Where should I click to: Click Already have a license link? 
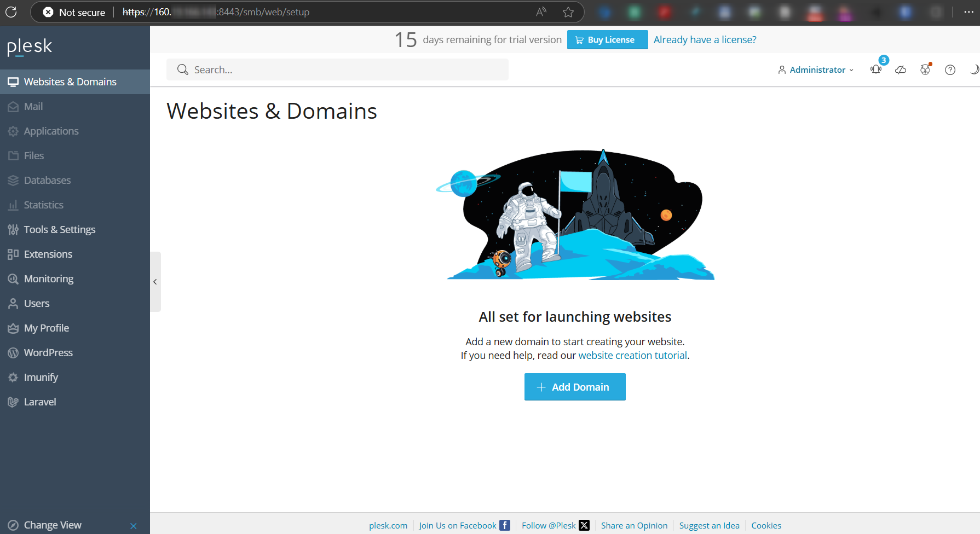tap(705, 39)
